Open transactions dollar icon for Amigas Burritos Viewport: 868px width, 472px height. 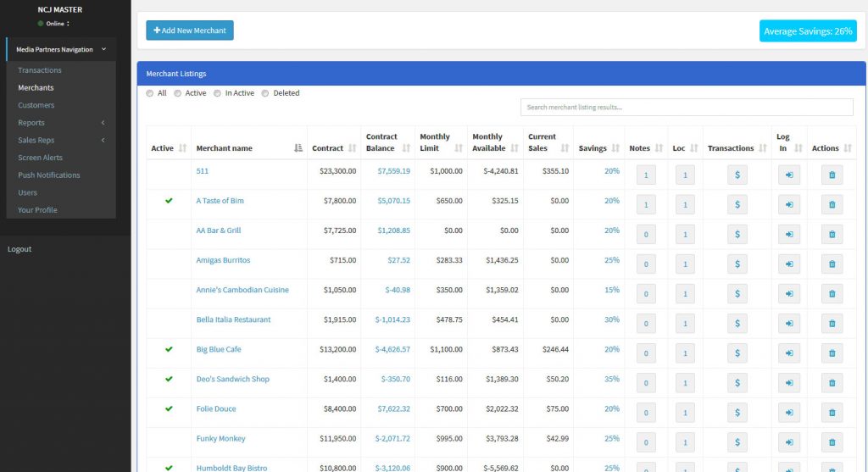737,264
